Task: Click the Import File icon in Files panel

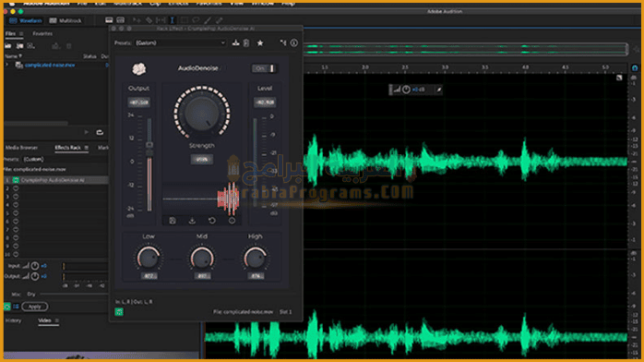Action: pos(19,46)
